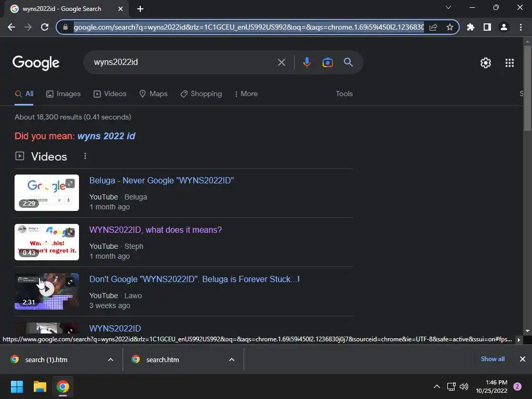
Task: Expand the More search categories
Action: pos(246,94)
